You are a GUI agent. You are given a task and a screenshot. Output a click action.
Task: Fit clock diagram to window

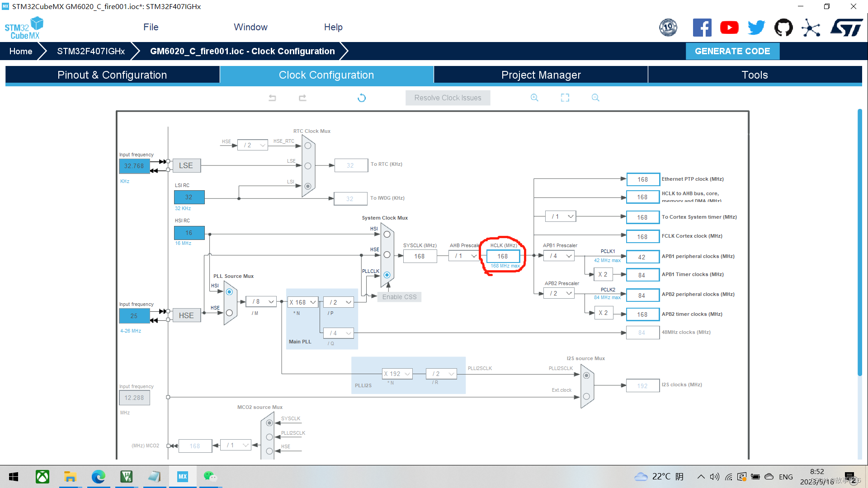pyautogui.click(x=565, y=98)
